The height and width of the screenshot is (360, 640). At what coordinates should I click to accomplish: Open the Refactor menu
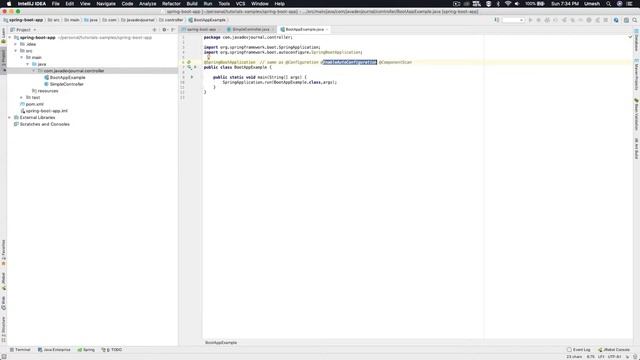(x=171, y=4)
